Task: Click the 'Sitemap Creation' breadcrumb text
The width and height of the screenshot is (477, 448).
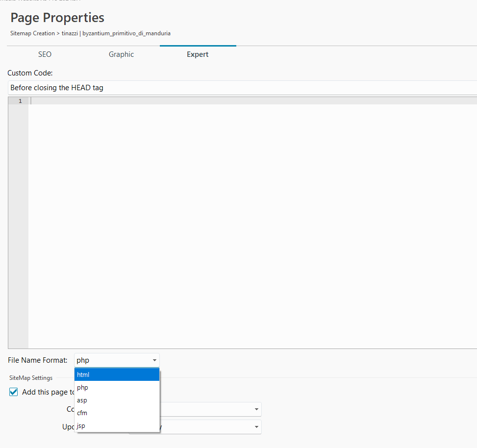Action: pos(32,33)
